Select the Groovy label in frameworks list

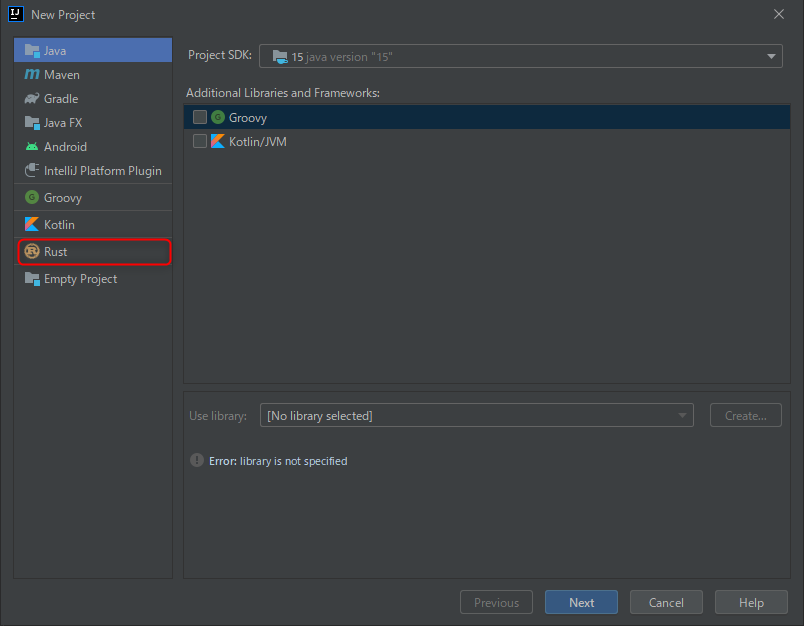(x=248, y=117)
